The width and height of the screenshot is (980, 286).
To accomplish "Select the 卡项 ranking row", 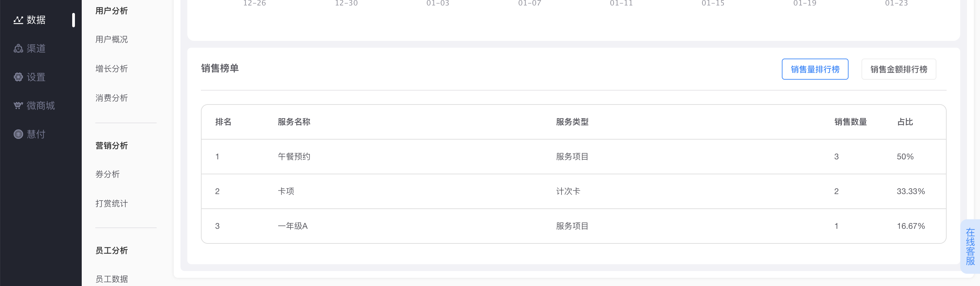I will click(x=573, y=191).
